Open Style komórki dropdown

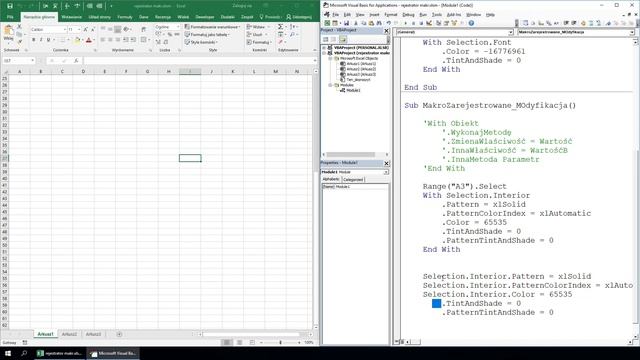(201, 42)
